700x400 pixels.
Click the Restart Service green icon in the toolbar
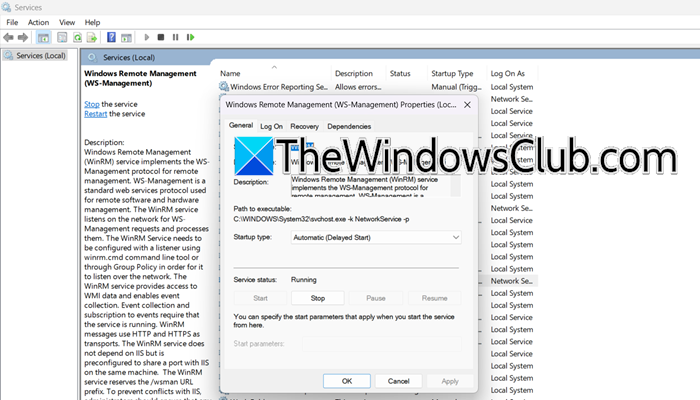(x=191, y=38)
